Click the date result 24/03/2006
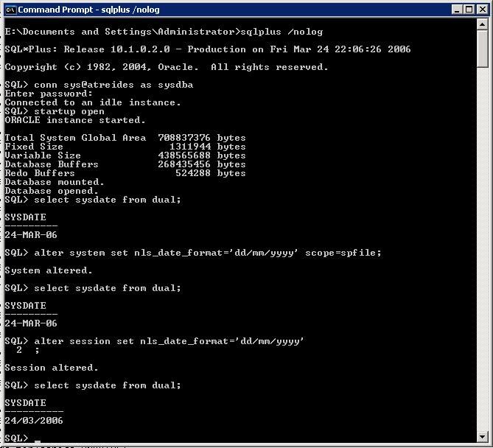The width and height of the screenshot is (493, 448). point(34,421)
